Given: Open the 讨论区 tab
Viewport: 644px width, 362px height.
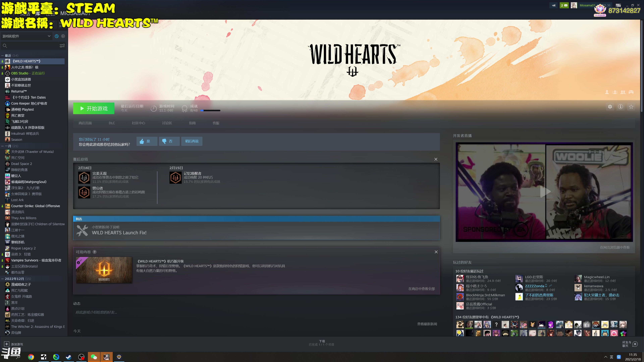Looking at the screenshot, I should coord(167,123).
